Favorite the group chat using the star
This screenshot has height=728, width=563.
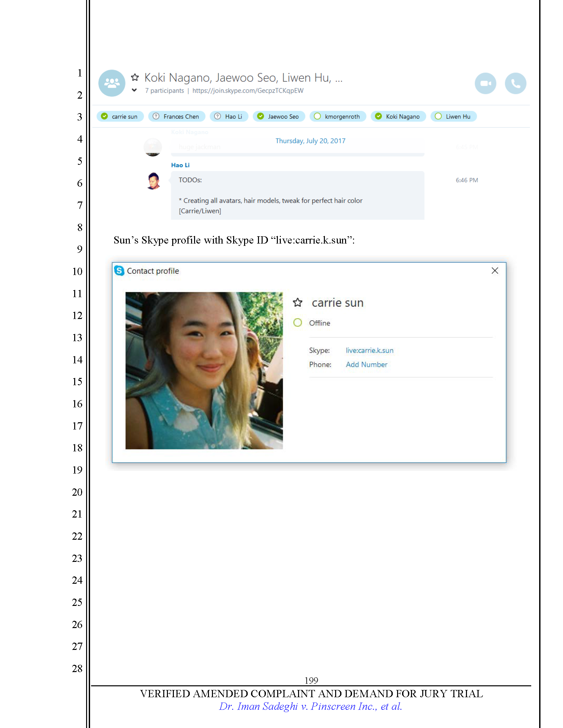[x=135, y=77]
